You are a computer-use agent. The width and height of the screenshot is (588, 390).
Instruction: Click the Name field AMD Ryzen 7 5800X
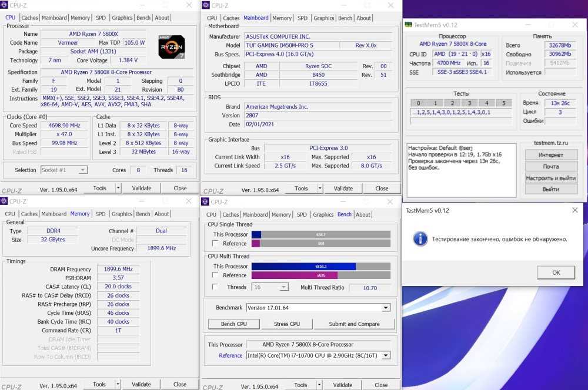pos(93,33)
